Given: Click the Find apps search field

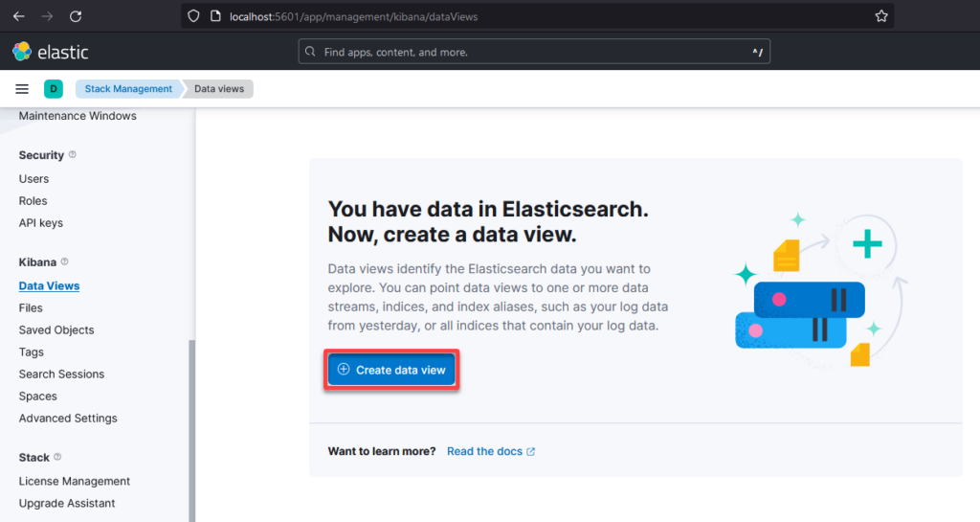Looking at the screenshot, I should pos(534,52).
